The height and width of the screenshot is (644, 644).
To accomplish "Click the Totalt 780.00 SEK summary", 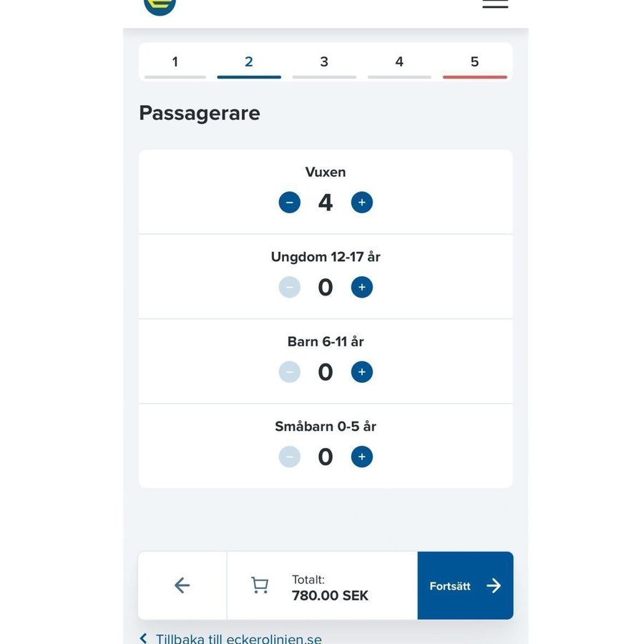I will click(x=330, y=587).
